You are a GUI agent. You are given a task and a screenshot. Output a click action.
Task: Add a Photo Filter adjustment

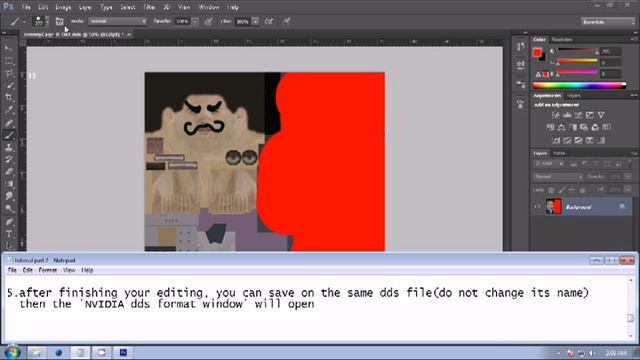pos(584,127)
